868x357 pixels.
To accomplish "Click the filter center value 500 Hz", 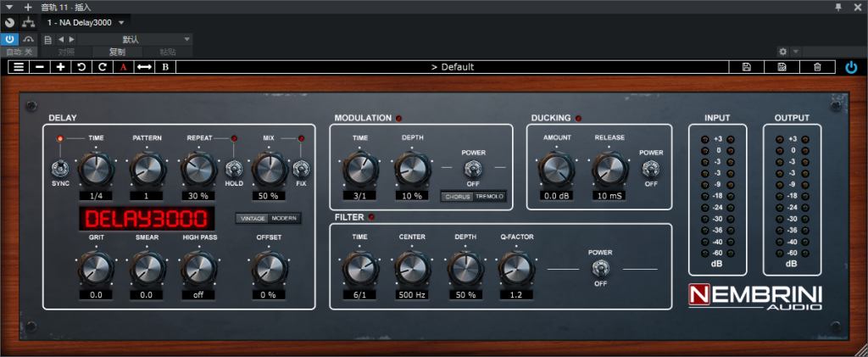I will pyautogui.click(x=412, y=295).
